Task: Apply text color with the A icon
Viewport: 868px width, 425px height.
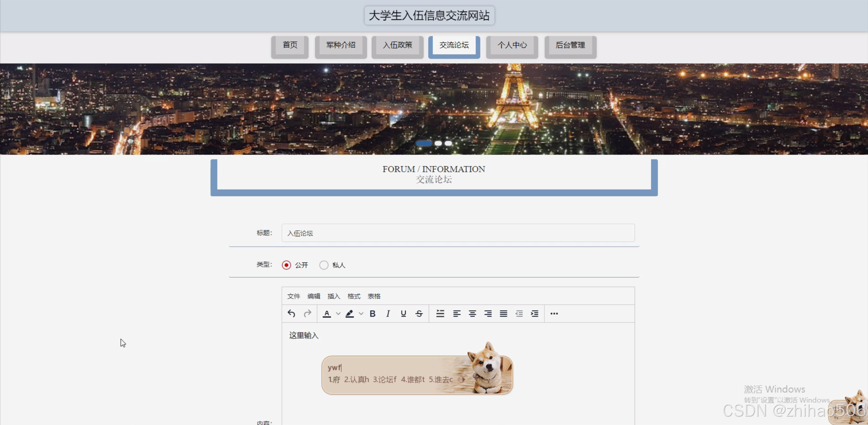Action: pyautogui.click(x=327, y=313)
